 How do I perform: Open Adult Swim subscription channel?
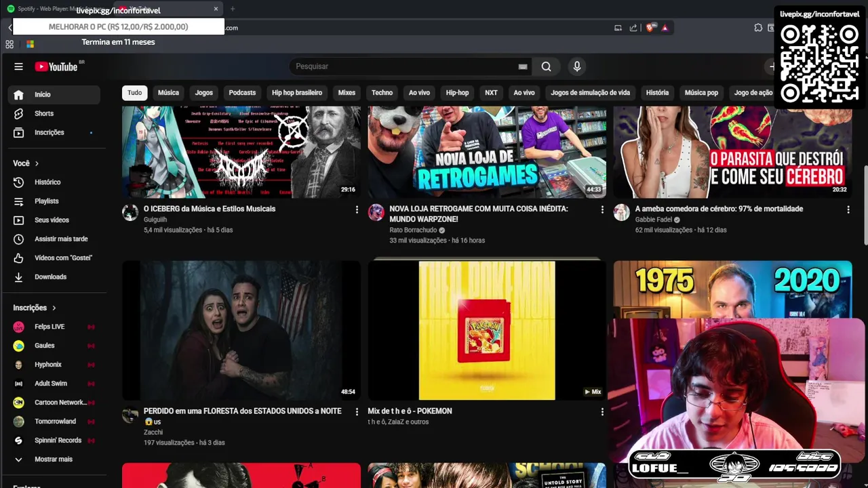[56, 384]
